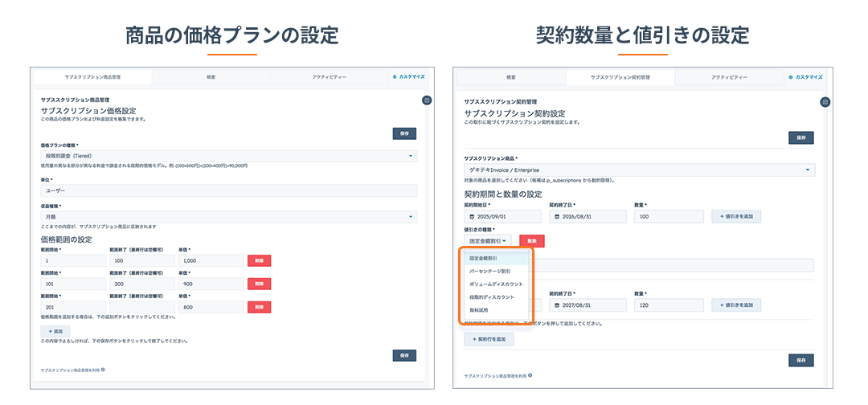Screen dimensions: 868x405
Task: Click the info icon beside サブスクリプション商品管理を利用 in the left panel
Action: coord(103,370)
